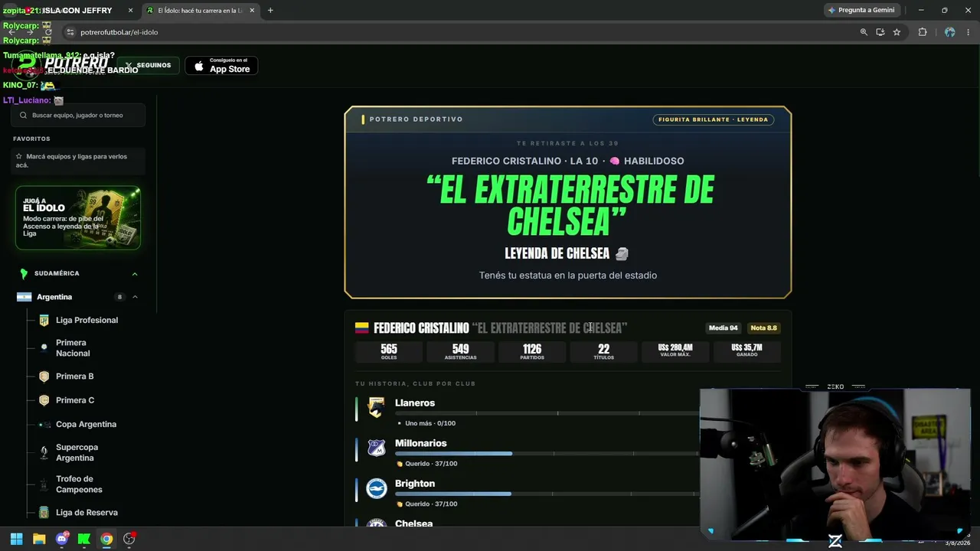Click the Sudamérica map icon
Image resolution: width=980 pixels, height=551 pixels.
point(24,274)
